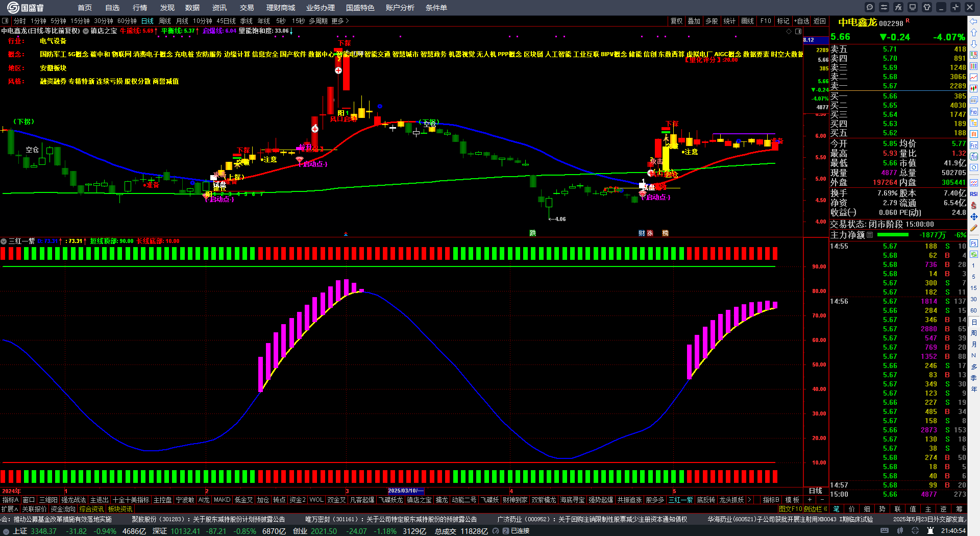Toggle the 三红一紫 indicator panel collapse circle

click(x=4, y=241)
